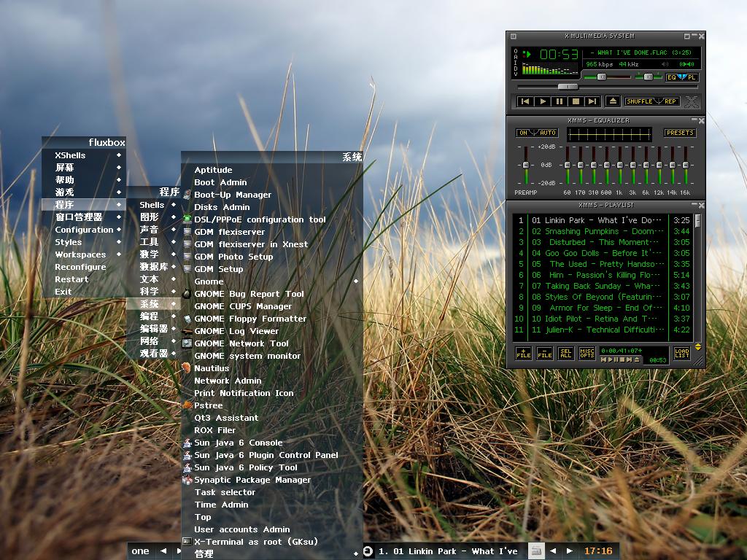Expand the 屏幕 submenu

84,168
